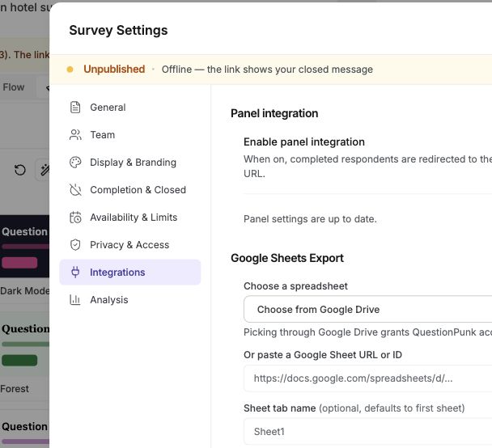Click 'Enable panel integration' label
This screenshot has height=448, width=492.
(x=304, y=142)
